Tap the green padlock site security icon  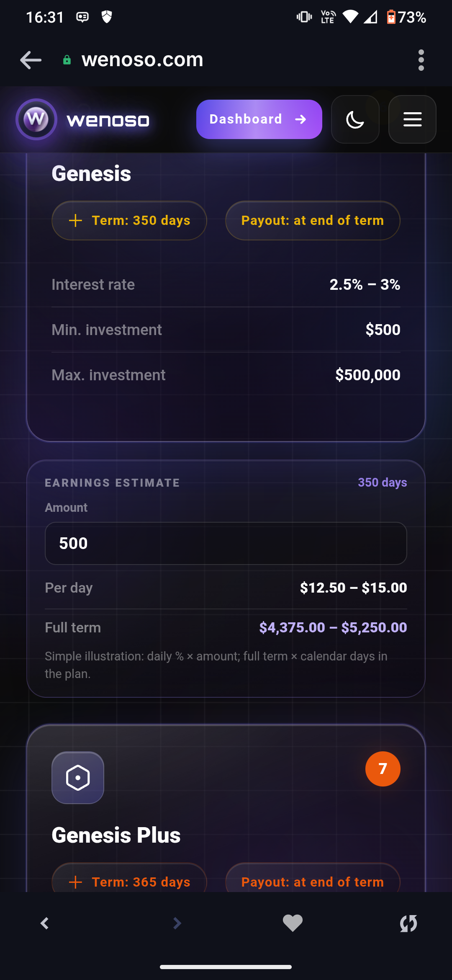point(67,60)
